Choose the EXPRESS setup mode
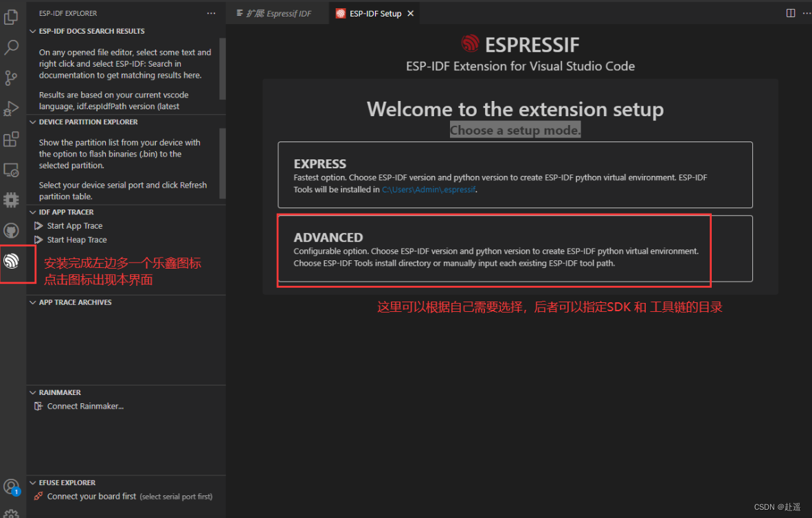The image size is (812, 518). tap(515, 175)
